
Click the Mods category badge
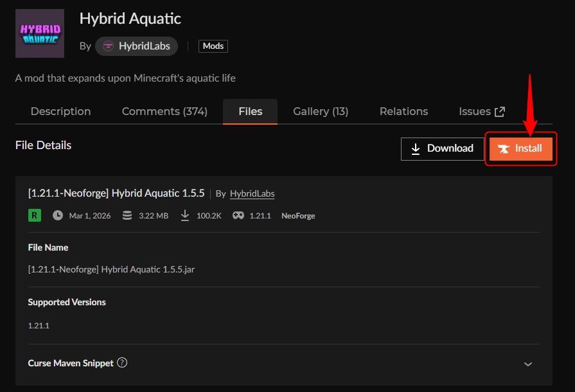(x=213, y=46)
